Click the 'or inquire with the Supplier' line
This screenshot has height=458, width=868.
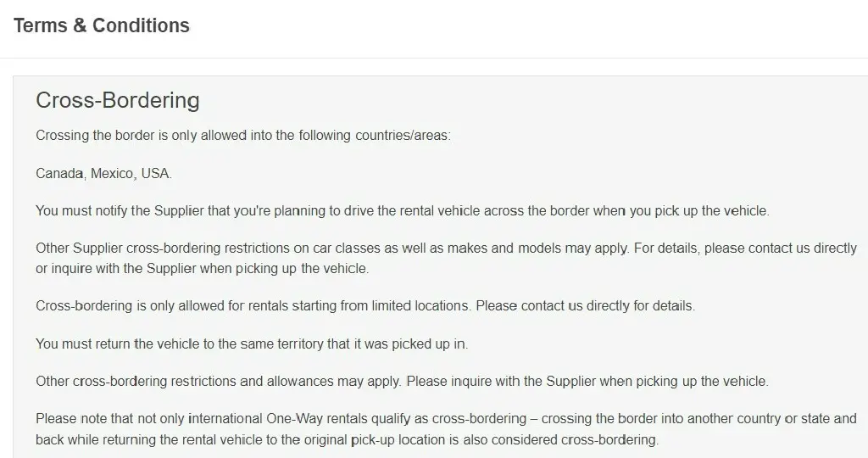point(202,269)
